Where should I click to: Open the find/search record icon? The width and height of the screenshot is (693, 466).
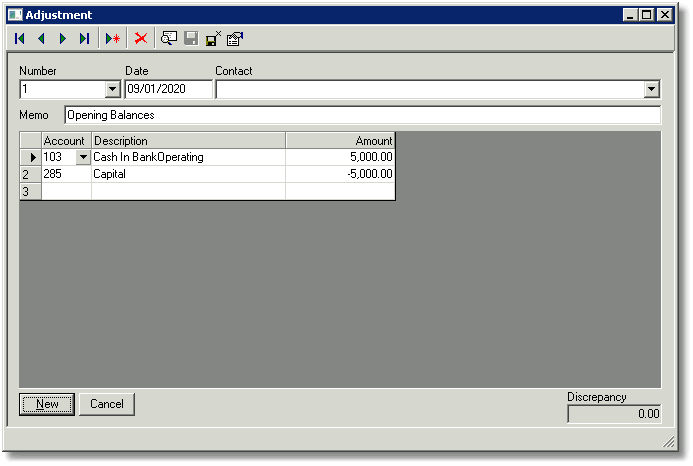[x=169, y=39]
